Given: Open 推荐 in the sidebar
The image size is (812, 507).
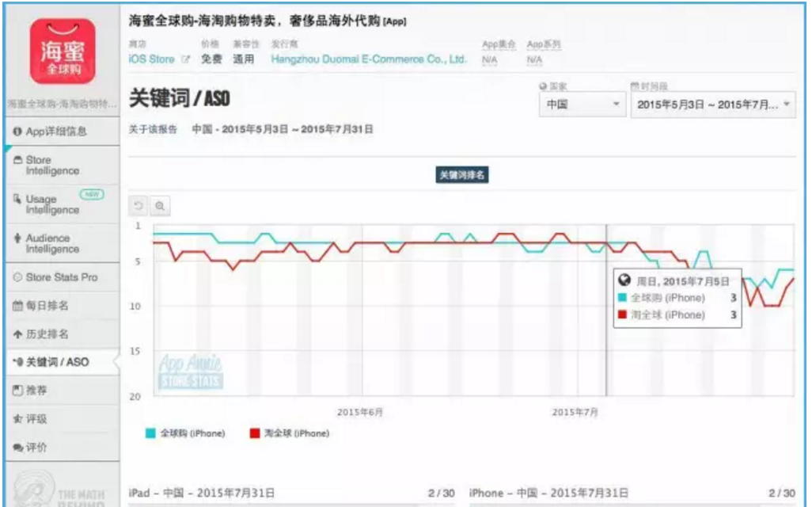Looking at the screenshot, I should coord(63,391).
